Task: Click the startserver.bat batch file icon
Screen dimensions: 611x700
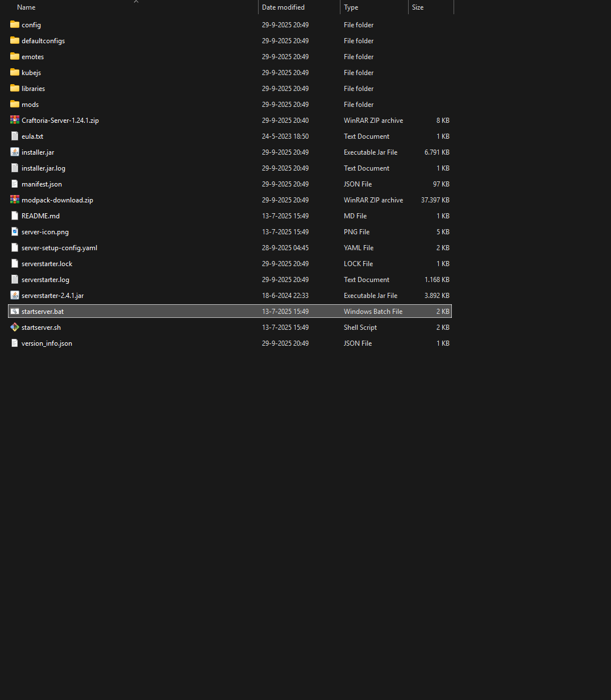Action: point(15,311)
